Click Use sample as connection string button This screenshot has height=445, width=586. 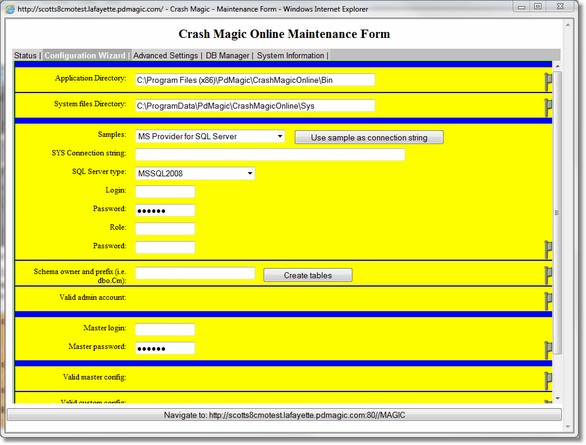click(x=369, y=137)
